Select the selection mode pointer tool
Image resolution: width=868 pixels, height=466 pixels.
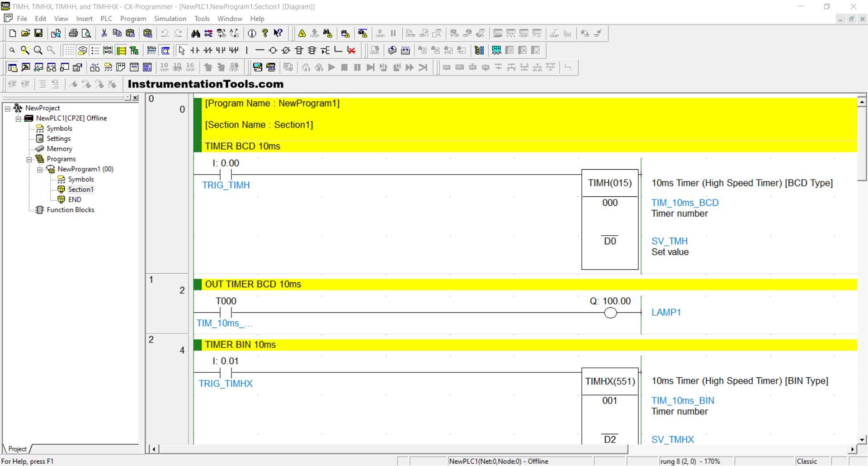click(182, 50)
